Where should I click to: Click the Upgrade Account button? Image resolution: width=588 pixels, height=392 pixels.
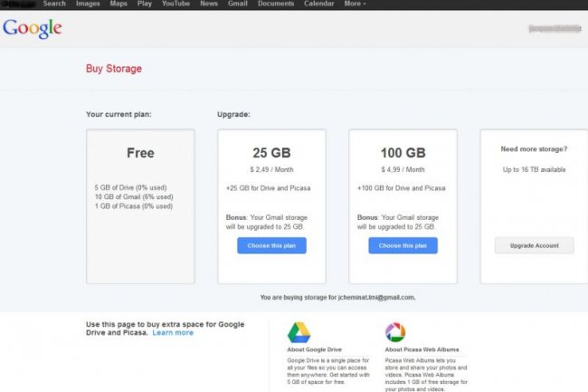point(534,245)
